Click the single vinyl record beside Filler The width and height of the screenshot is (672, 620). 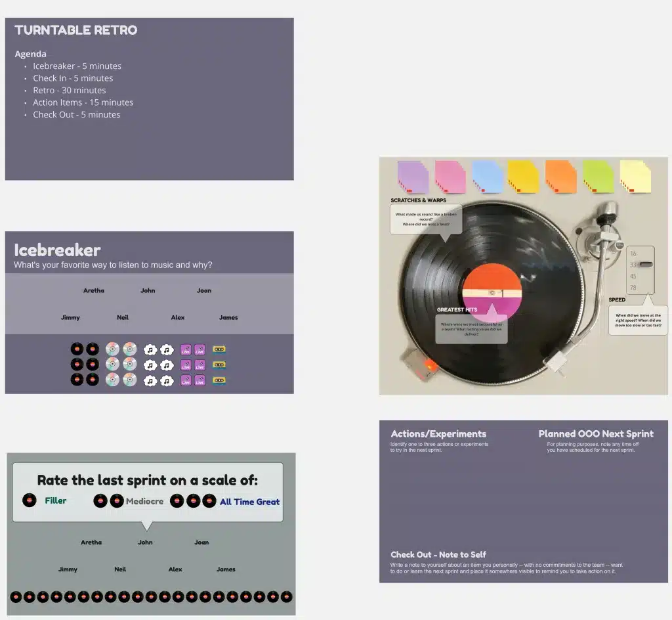click(29, 500)
